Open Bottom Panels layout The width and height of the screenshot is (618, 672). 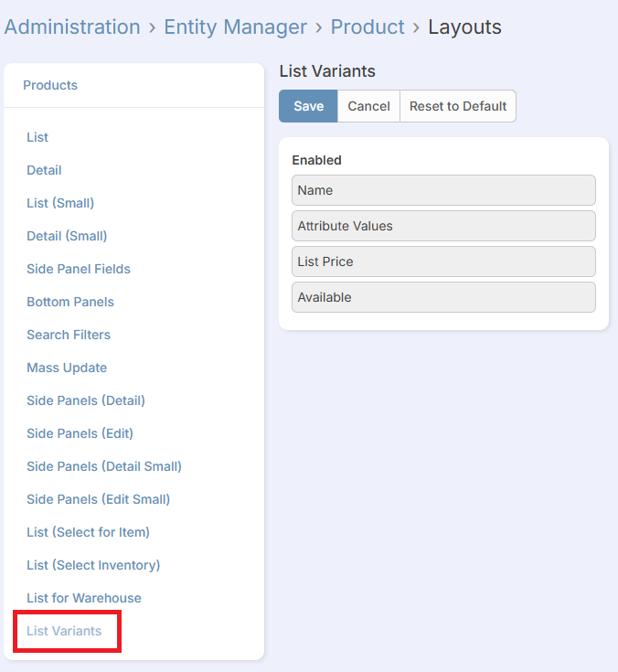tap(70, 302)
